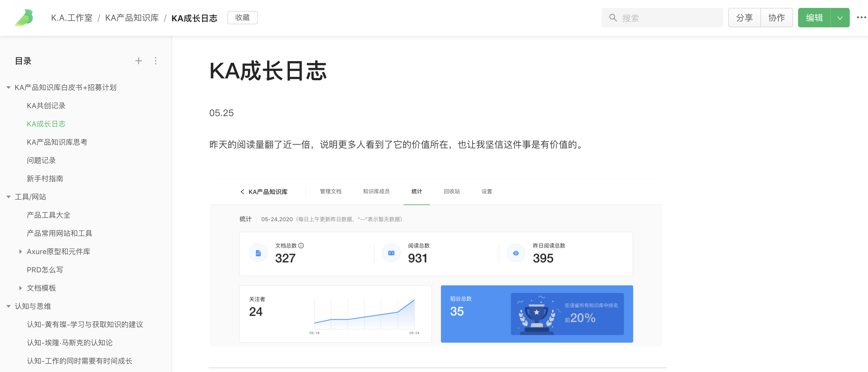Collapse the 工具/网站 section

(x=9, y=197)
